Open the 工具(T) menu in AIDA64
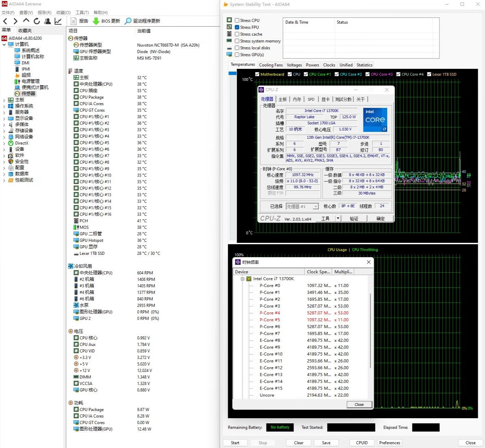Screen dimensions: 485x448 pos(82,12)
